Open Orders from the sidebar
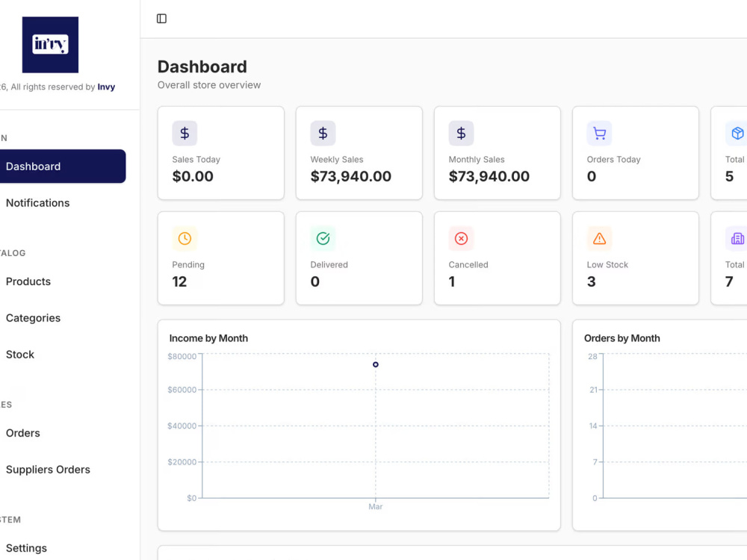Viewport: 747px width, 560px height. coord(23,433)
